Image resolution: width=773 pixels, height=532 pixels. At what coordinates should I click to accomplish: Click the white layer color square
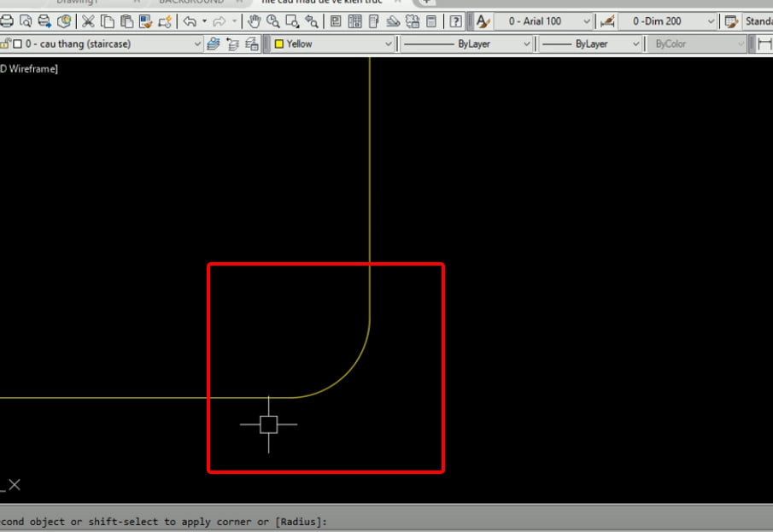[x=18, y=44]
